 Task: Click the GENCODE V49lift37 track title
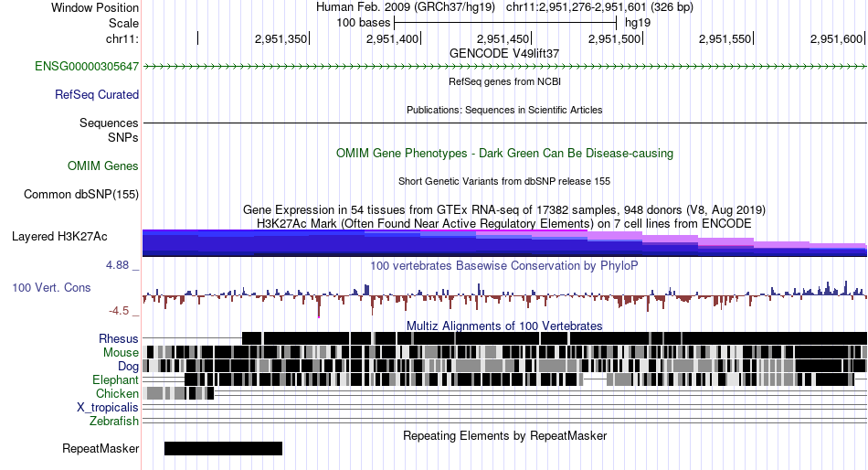pos(504,54)
